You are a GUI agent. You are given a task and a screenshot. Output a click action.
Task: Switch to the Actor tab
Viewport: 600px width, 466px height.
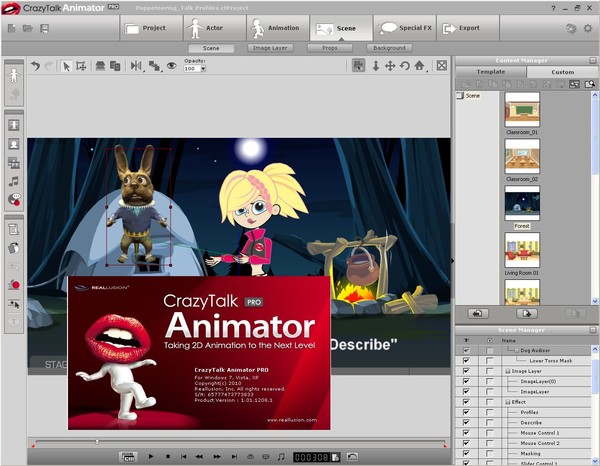point(215,28)
